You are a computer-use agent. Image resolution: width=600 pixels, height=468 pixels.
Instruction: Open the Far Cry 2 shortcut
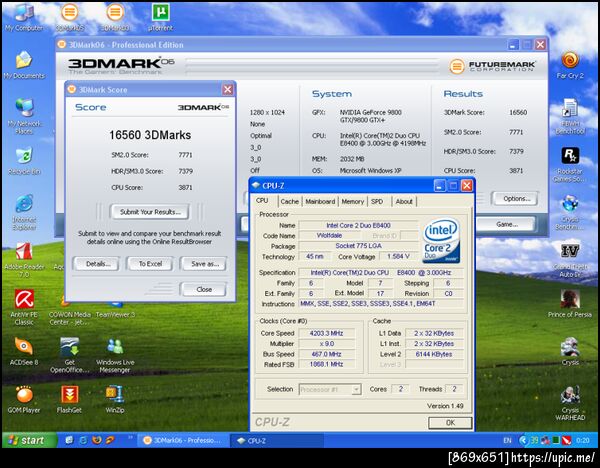pyautogui.click(x=570, y=59)
